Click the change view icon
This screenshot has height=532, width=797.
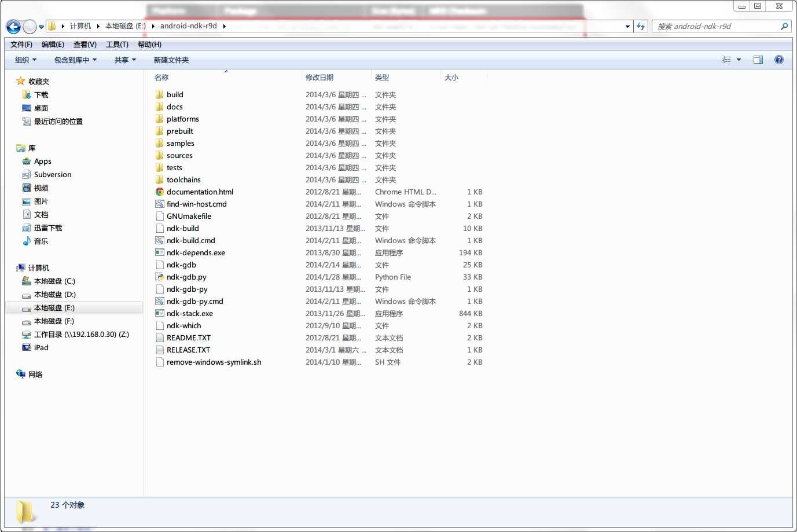tap(726, 60)
